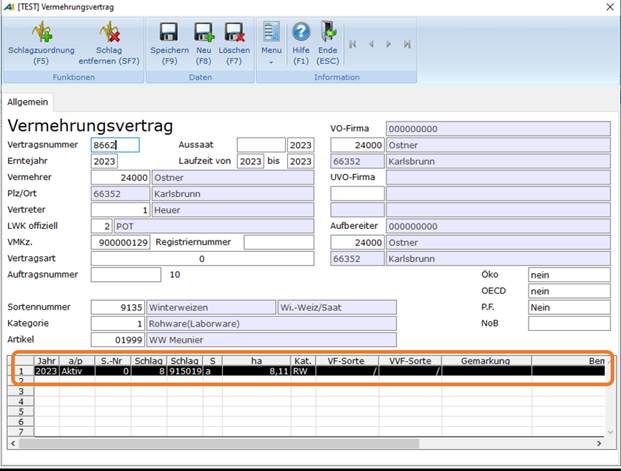Click the Erntejahr field with 2023
This screenshot has height=471, width=621.
(x=104, y=161)
